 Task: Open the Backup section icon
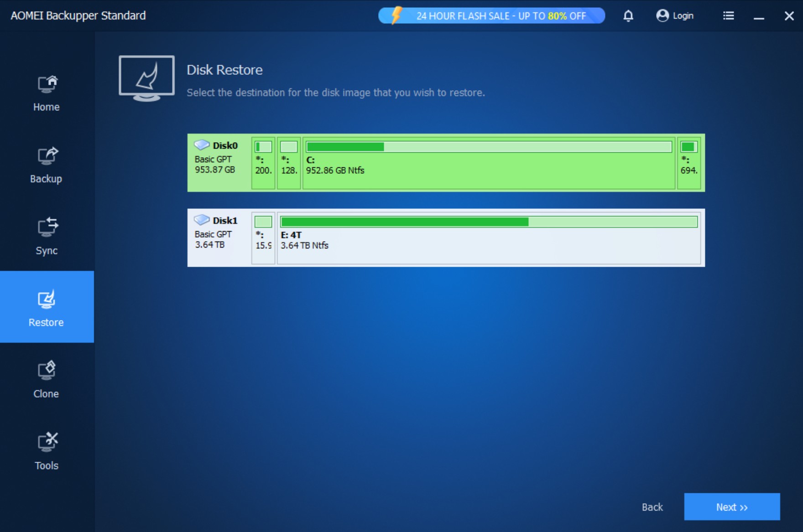(x=47, y=156)
